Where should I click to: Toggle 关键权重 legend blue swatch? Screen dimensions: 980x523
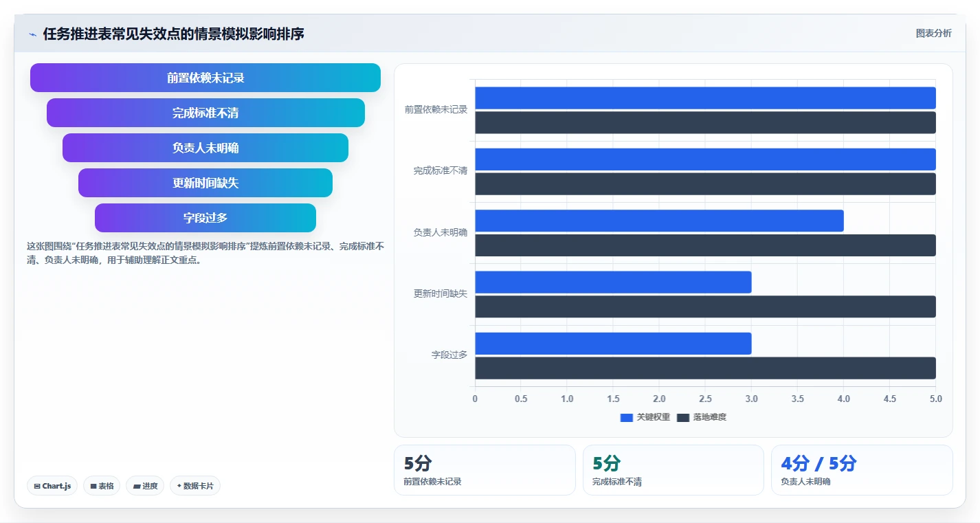(626, 417)
